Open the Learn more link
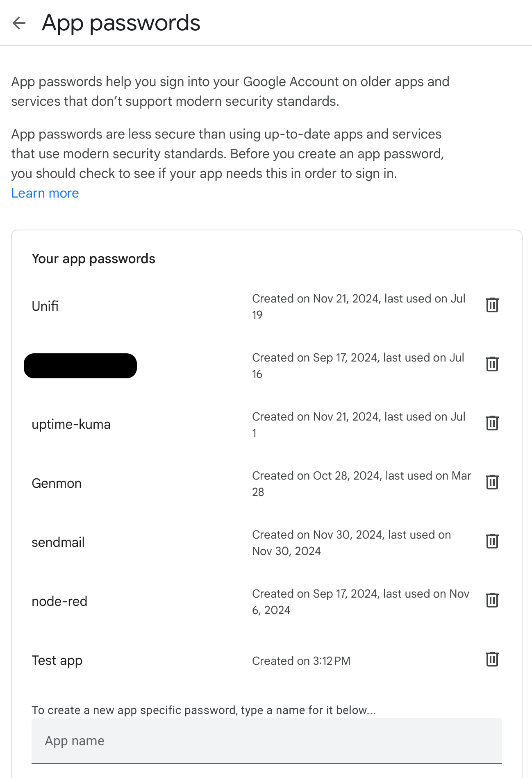The width and height of the screenshot is (532, 778). tap(45, 193)
